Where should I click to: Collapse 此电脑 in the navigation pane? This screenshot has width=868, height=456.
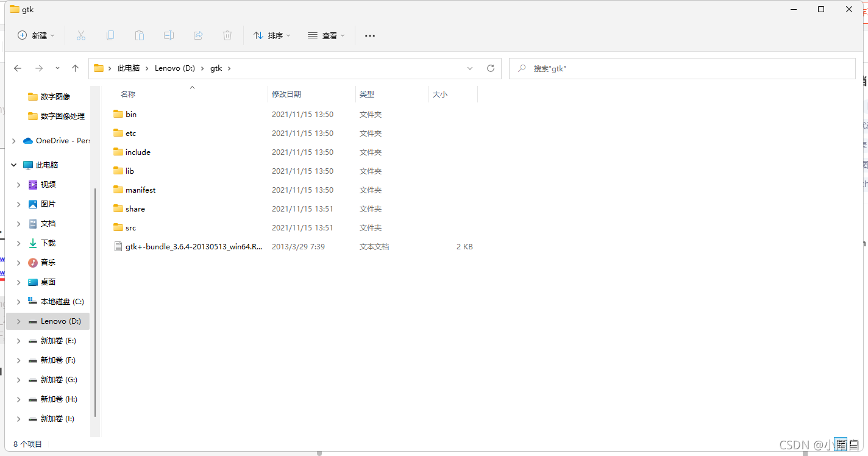click(13, 165)
